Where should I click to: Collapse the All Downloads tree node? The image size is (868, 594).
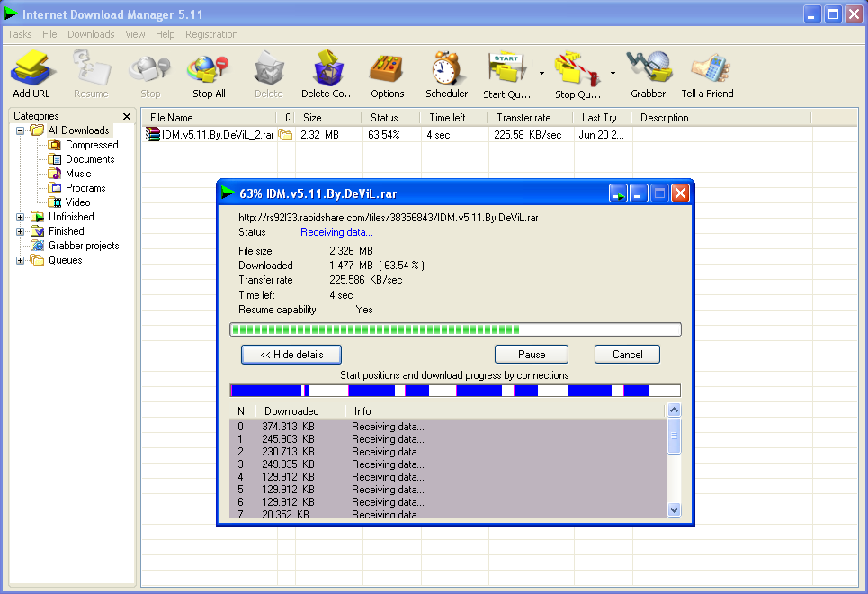[20, 130]
